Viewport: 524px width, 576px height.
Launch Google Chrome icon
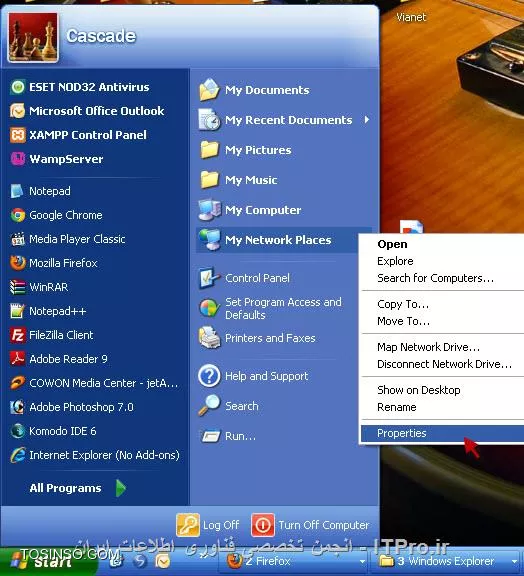click(17, 215)
